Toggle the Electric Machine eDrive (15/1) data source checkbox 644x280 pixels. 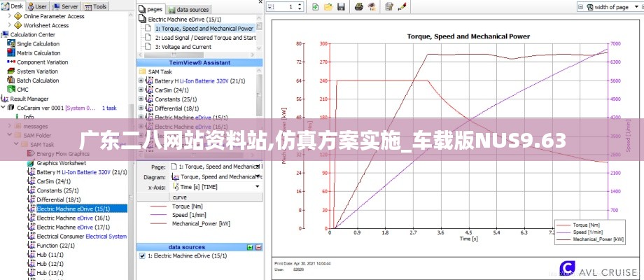tap(142, 255)
